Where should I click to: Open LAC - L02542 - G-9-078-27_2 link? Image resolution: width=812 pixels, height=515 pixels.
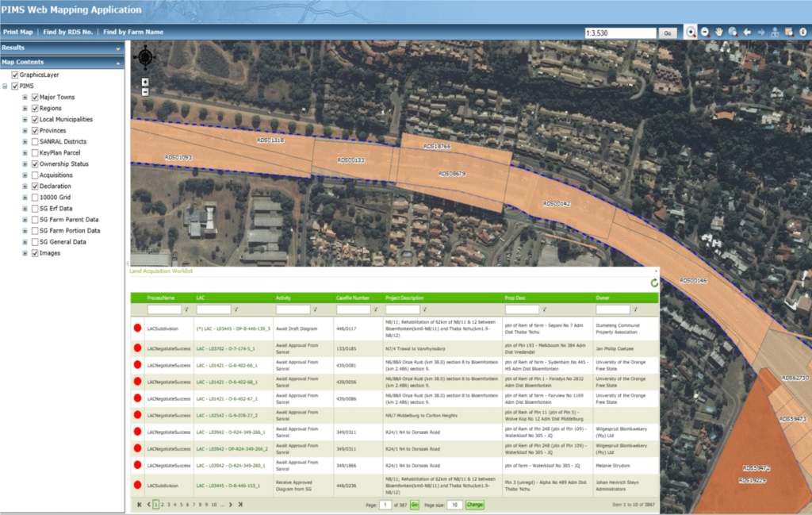[x=227, y=416]
